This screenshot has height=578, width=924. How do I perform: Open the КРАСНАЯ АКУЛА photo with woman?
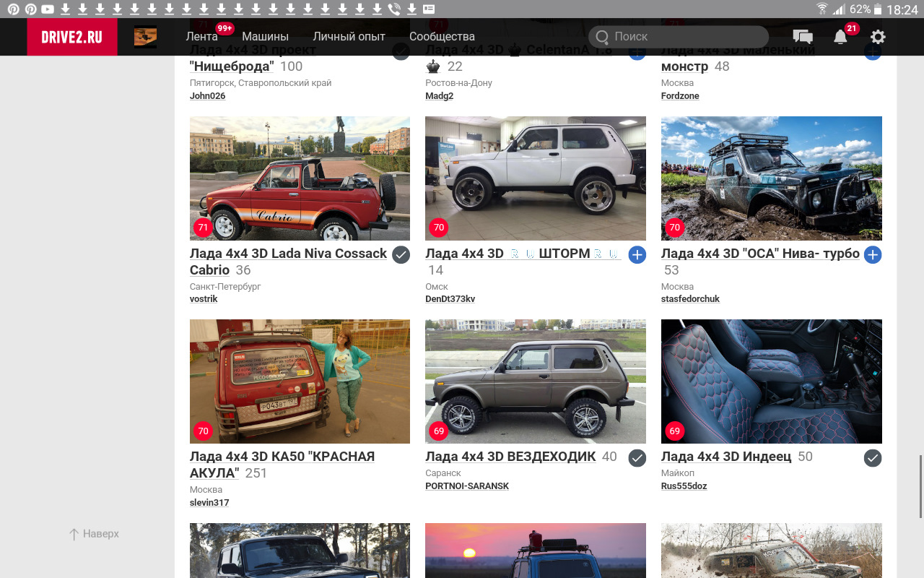[300, 381]
